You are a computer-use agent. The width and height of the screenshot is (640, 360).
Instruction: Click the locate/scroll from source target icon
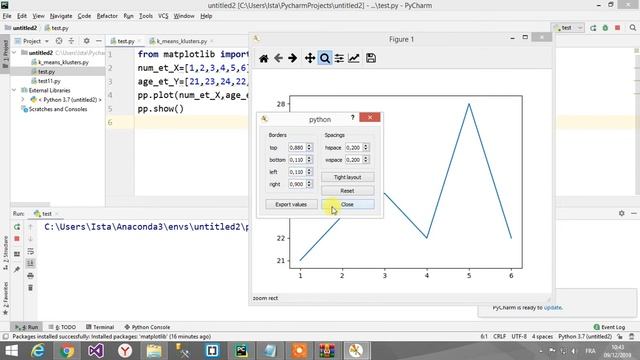click(x=59, y=41)
